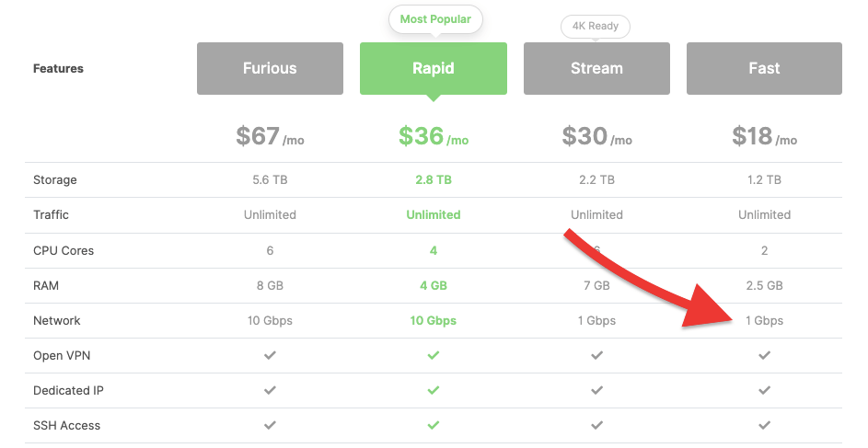Click the $18 /mo Fast price
This screenshot has height=448, width=868.
[765, 136]
